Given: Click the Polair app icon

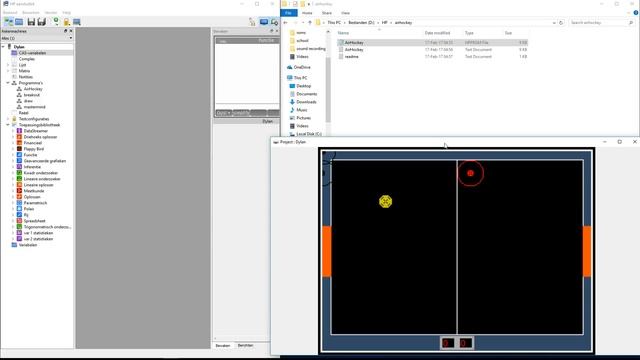Looking at the screenshot, I should pos(19,209).
